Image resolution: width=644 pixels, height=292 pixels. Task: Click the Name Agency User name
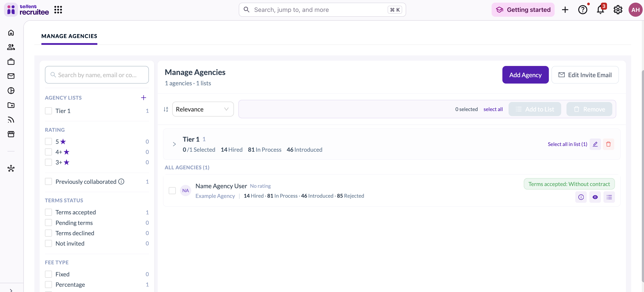coord(221,186)
